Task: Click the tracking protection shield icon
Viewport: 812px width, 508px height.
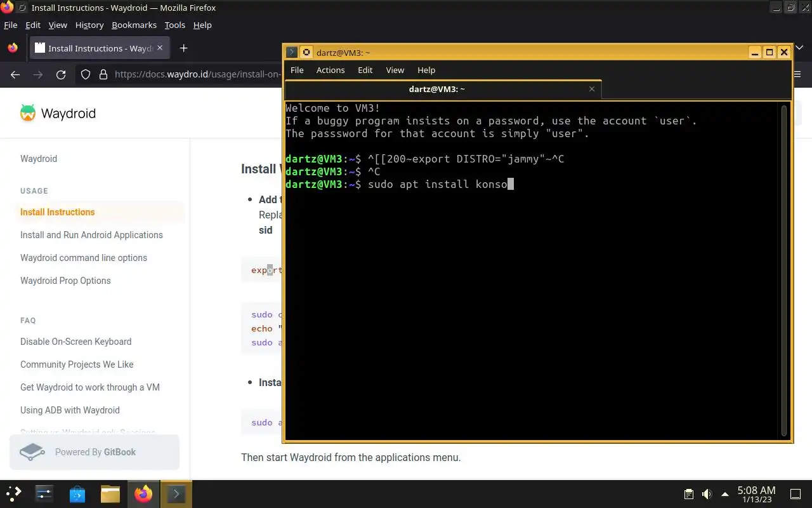Action: (x=86, y=74)
